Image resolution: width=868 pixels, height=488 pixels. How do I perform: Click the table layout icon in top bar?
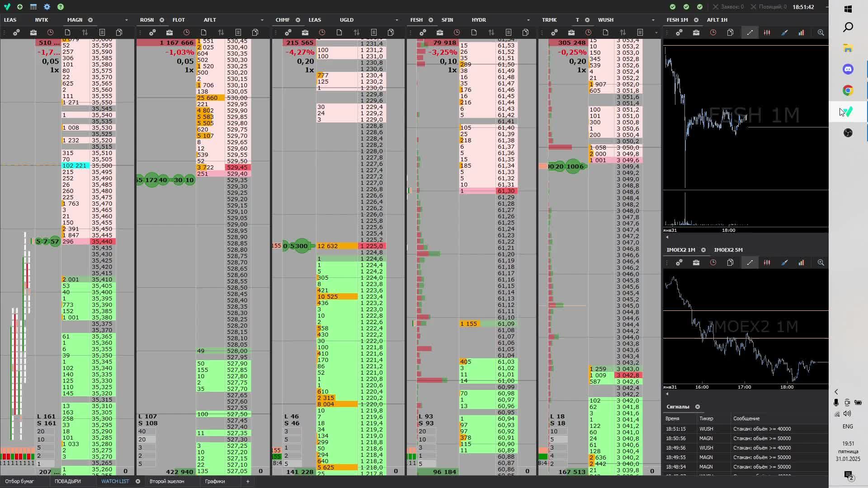(33, 7)
